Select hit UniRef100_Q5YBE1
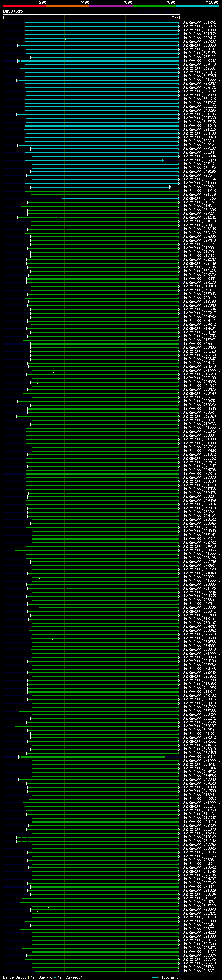Screen dimensions: 222x980 pos(199,757)
